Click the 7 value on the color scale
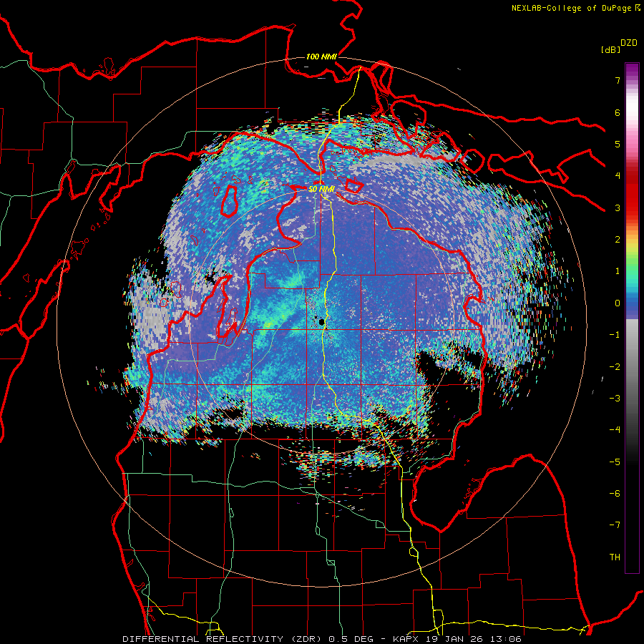 tap(618, 80)
